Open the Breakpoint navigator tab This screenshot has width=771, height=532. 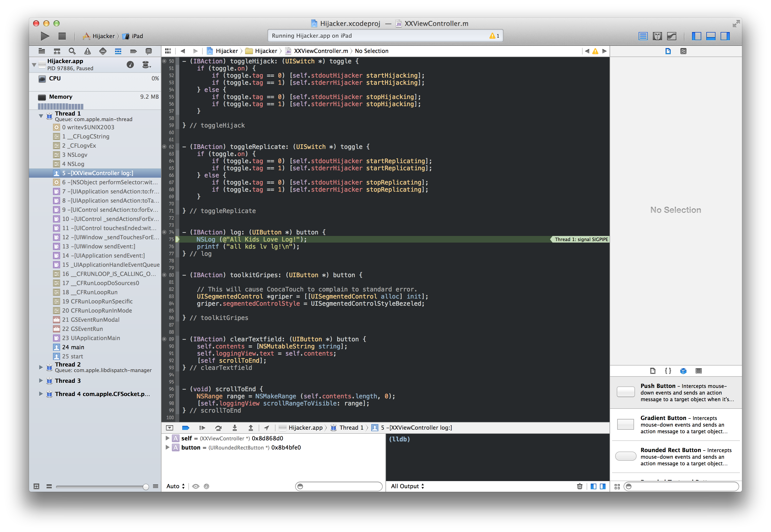point(133,51)
